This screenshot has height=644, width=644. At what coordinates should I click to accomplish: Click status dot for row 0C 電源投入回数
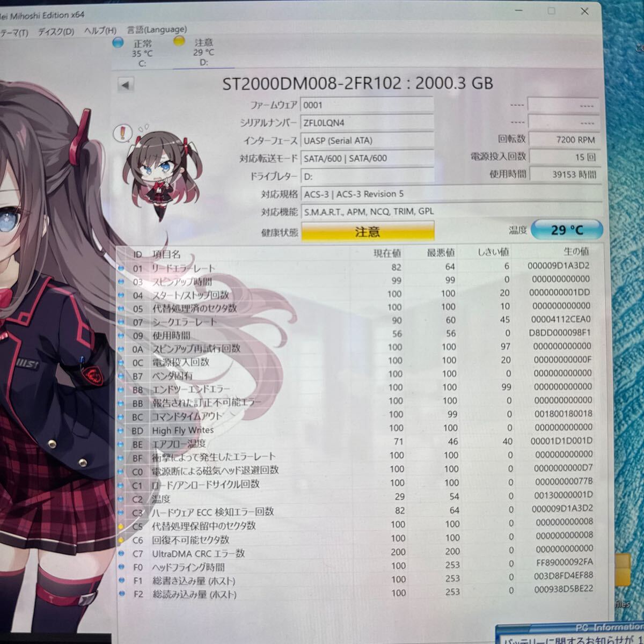(x=121, y=362)
